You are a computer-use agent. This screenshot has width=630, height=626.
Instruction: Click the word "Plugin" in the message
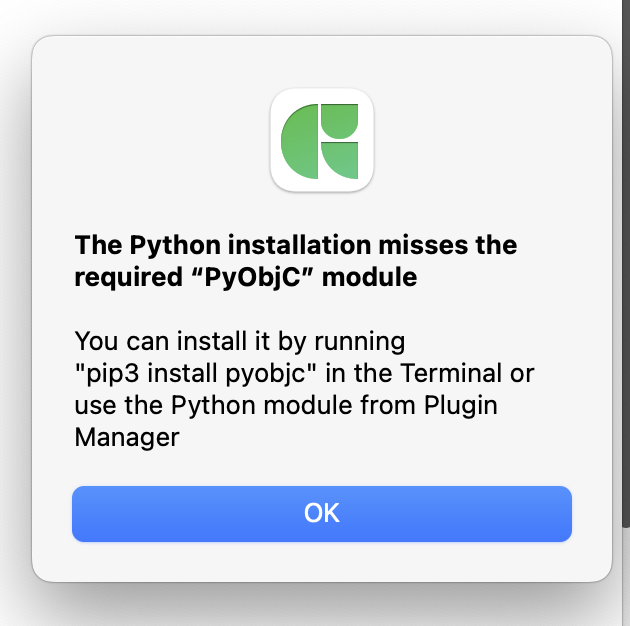coord(461,405)
